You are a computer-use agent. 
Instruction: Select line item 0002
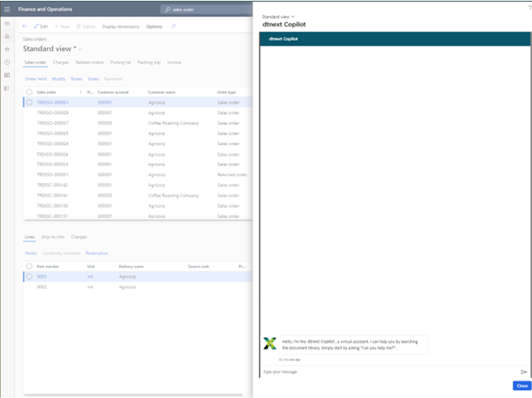[x=138, y=287]
